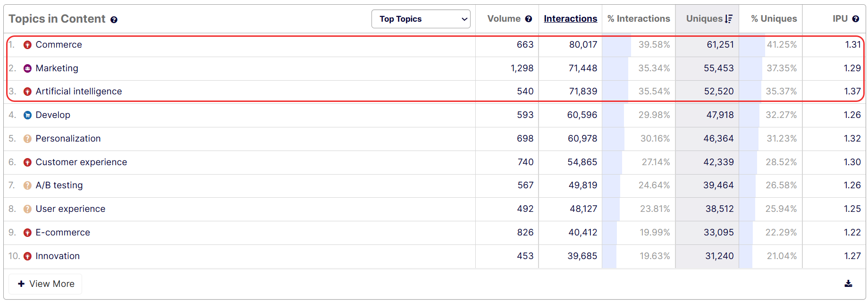The height and width of the screenshot is (302, 868).
Task: Click the sort icon on the Uniques column
Action: [x=729, y=19]
